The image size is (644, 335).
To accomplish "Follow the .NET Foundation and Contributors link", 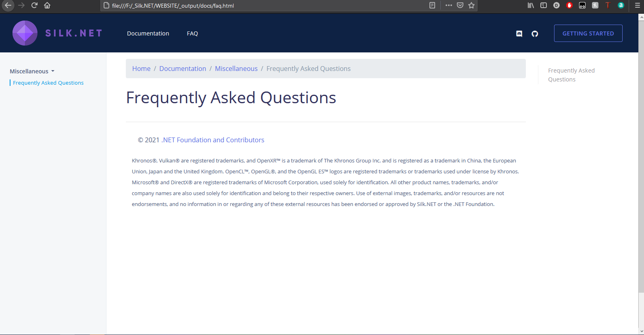I will pos(213,140).
